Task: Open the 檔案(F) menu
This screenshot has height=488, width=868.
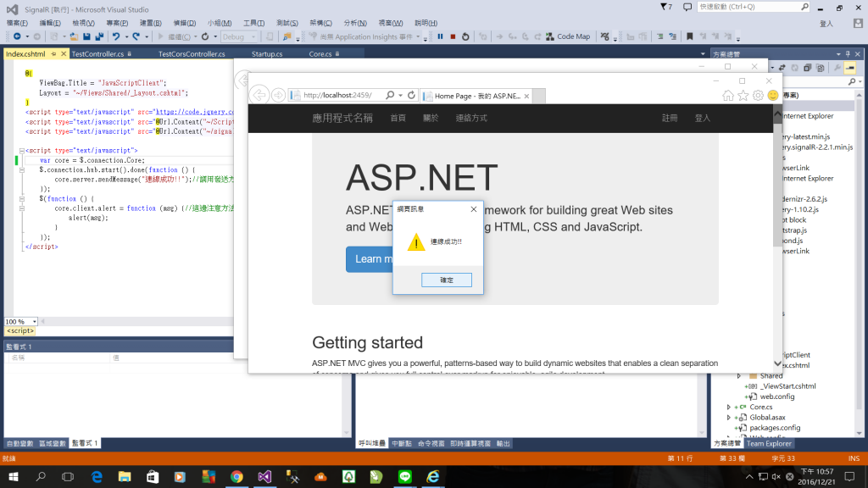Action: tap(17, 23)
